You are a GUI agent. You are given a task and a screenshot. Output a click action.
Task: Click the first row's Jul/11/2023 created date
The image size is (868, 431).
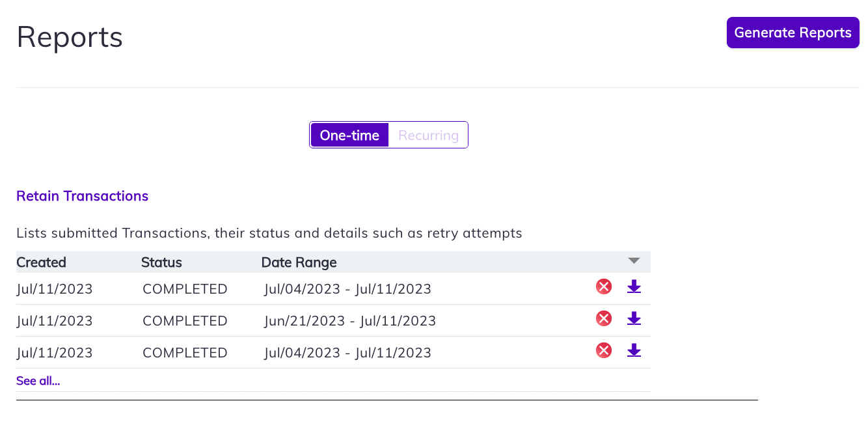coord(55,289)
